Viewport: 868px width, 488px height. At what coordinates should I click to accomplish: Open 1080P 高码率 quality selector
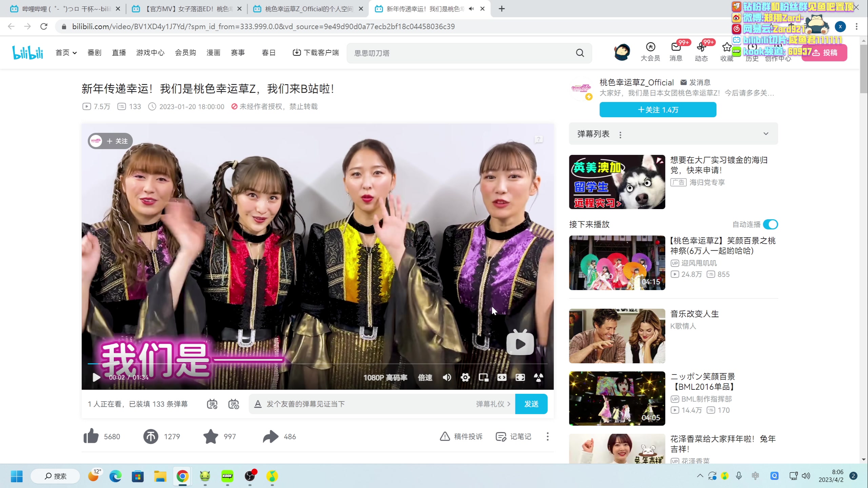[385, 378]
